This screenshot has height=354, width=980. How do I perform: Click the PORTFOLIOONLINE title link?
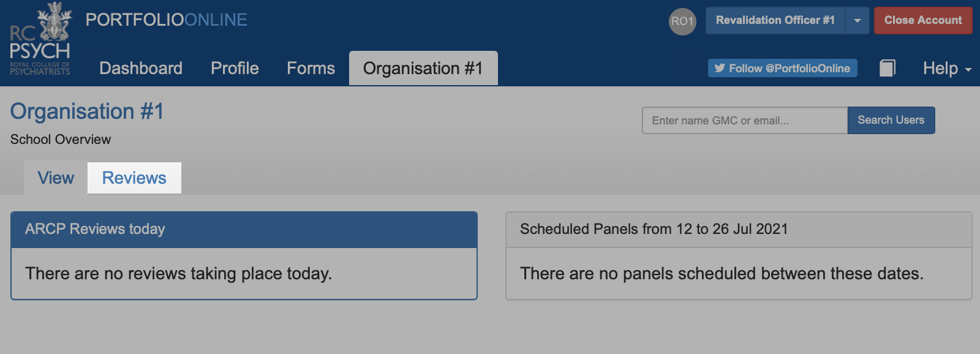[167, 20]
